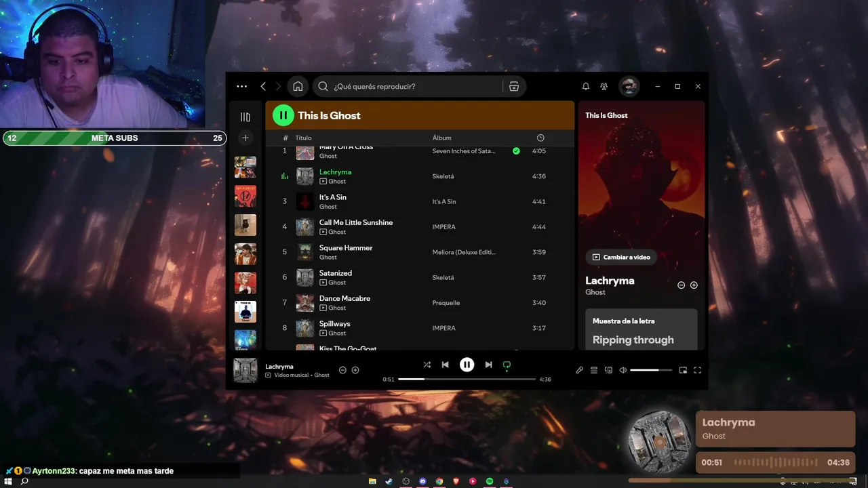Image resolution: width=868 pixels, height=488 pixels.
Task: Pause playlist with green header button
Action: coord(283,115)
